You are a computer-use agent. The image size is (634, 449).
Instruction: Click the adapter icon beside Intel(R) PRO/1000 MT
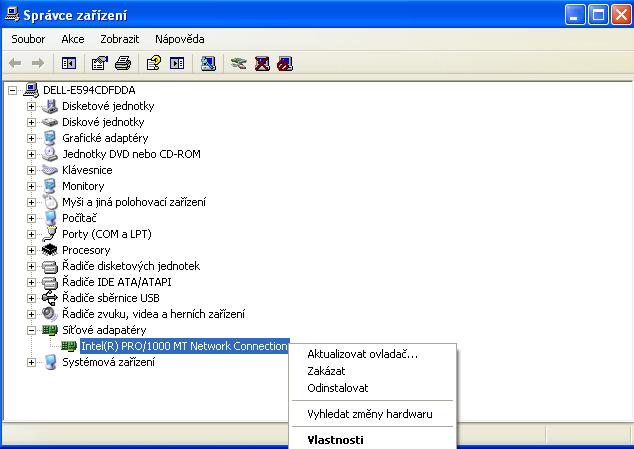(69, 346)
